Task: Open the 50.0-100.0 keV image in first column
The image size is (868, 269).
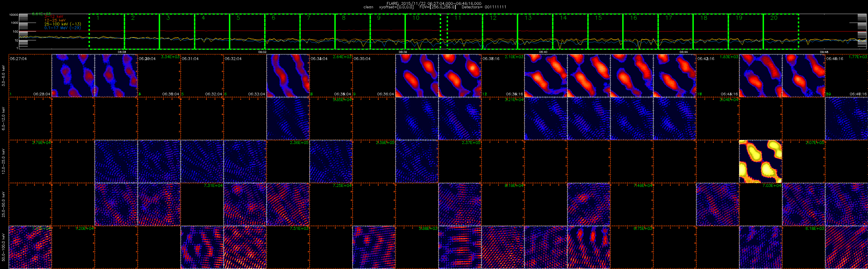Action: [30, 248]
